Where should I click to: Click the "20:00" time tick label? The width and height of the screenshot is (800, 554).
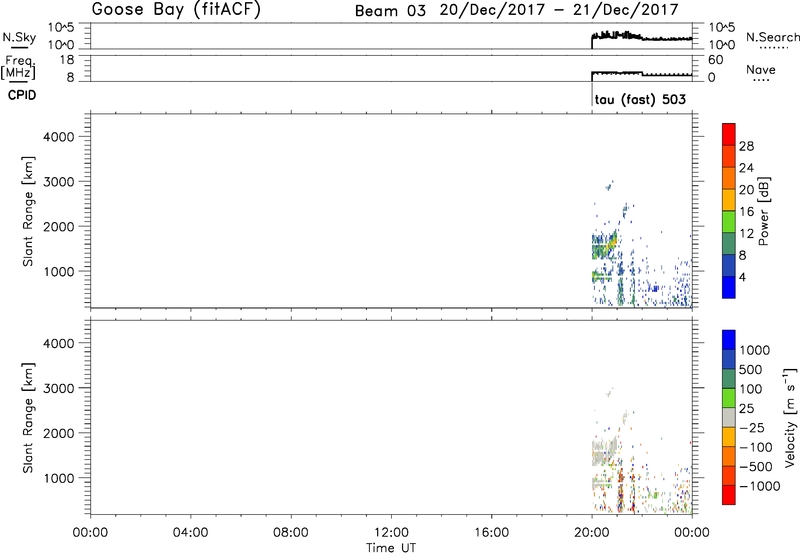click(592, 533)
